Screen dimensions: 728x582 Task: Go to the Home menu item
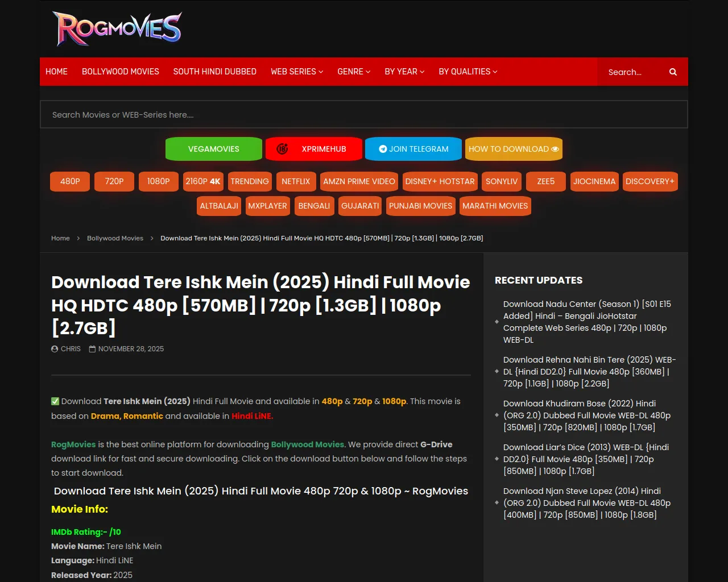point(56,72)
